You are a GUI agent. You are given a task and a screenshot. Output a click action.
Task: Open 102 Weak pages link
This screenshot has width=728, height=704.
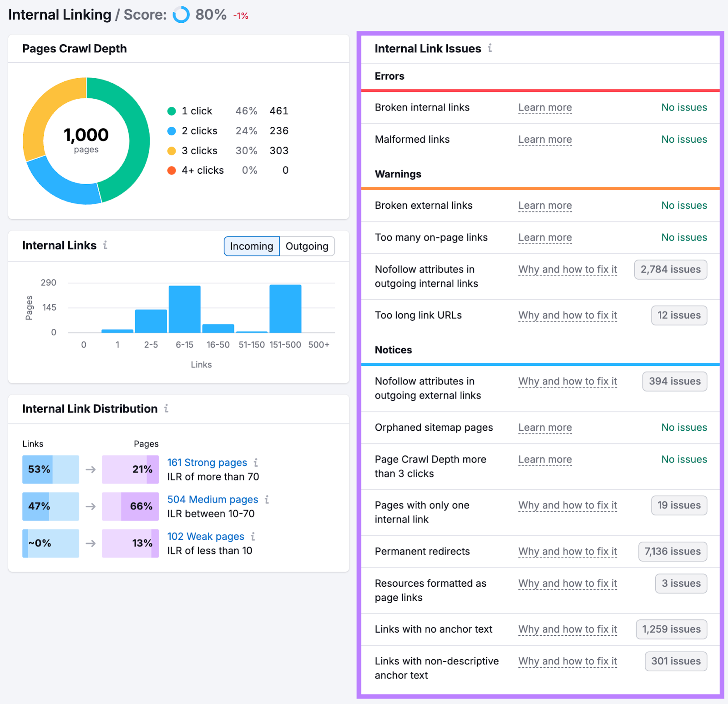tap(206, 536)
